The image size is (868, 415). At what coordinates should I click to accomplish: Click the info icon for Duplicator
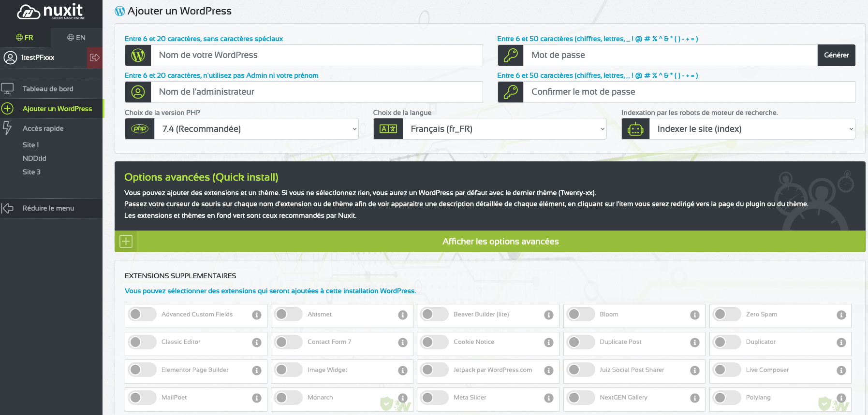pos(841,343)
